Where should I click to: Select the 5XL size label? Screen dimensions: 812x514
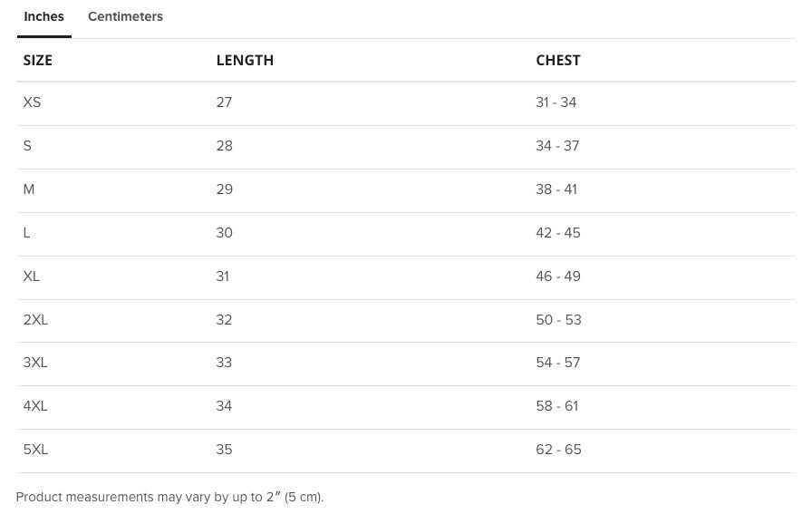pyautogui.click(x=35, y=450)
